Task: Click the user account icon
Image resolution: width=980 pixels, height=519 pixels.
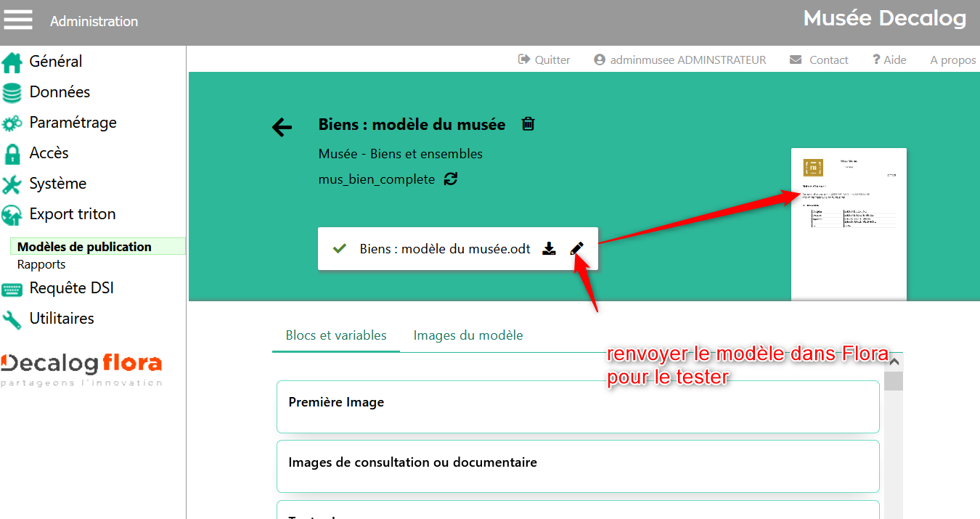Action: tap(600, 60)
